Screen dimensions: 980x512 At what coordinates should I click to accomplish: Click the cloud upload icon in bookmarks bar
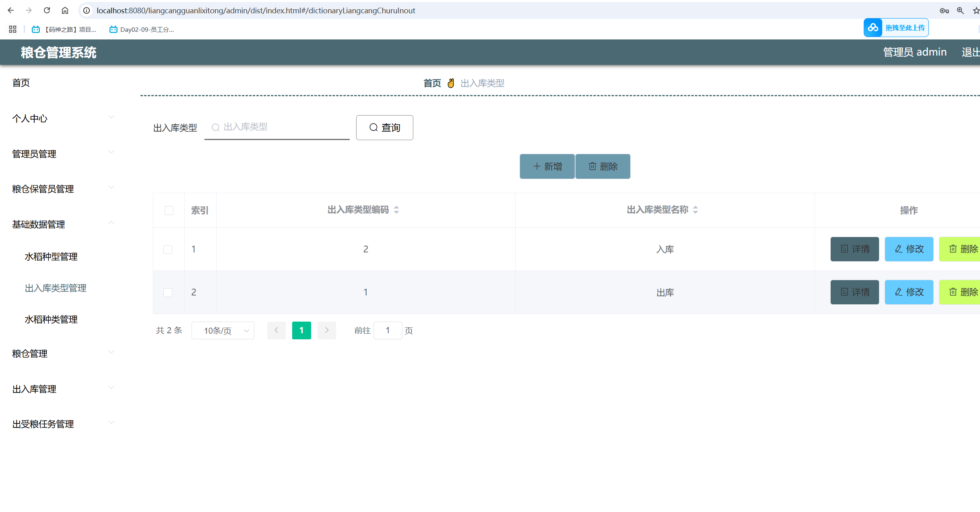(873, 28)
